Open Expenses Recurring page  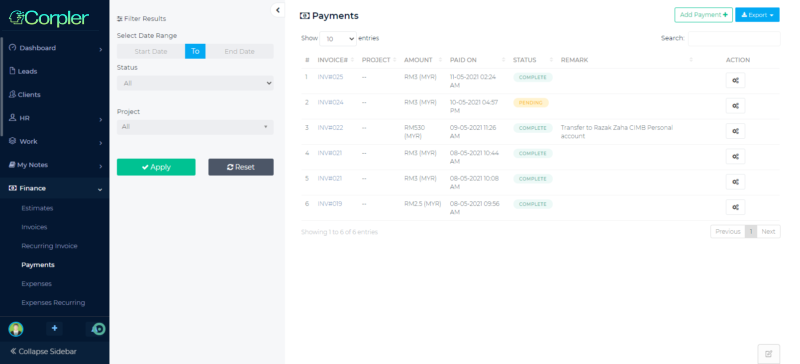[53, 303]
